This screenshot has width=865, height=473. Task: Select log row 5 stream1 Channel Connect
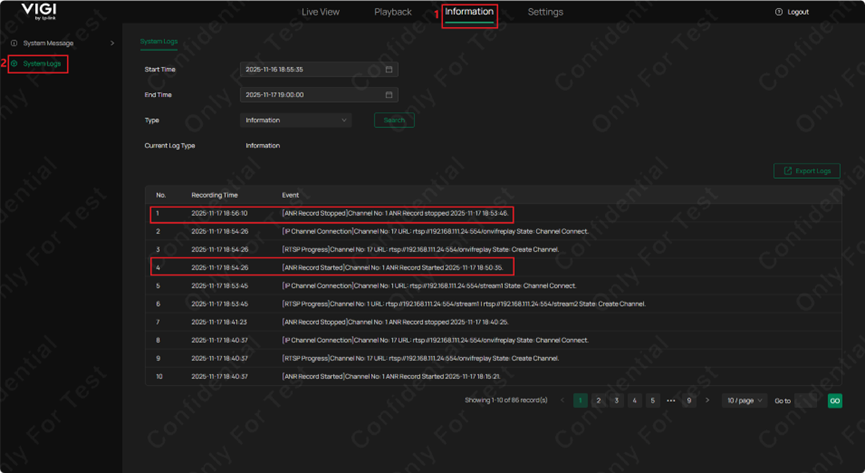494,286
